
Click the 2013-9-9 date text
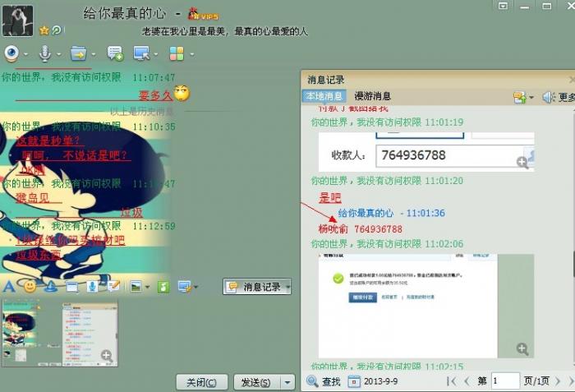(380, 381)
